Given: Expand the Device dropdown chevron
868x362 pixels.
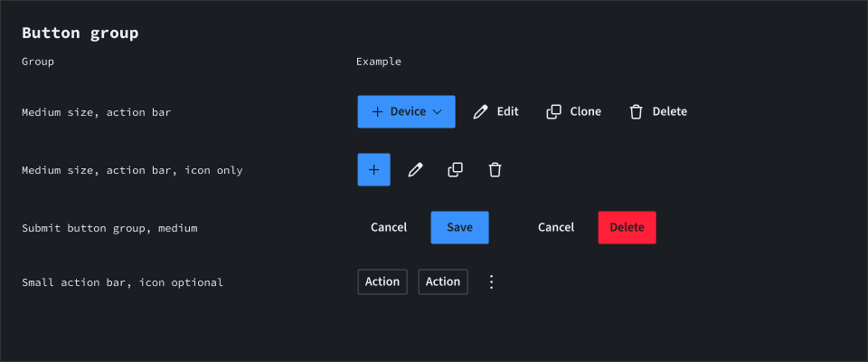Looking at the screenshot, I should click(438, 112).
